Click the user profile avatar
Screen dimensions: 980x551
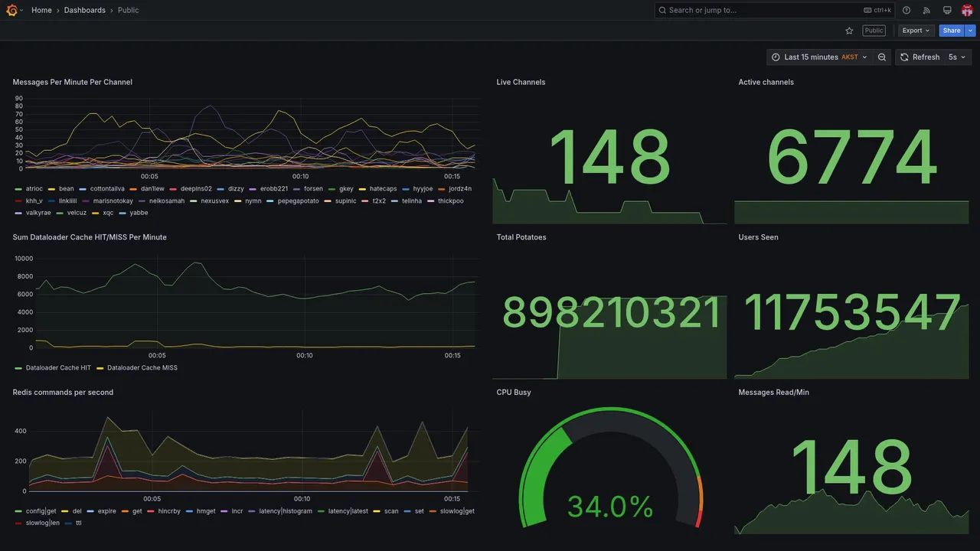[x=967, y=10]
